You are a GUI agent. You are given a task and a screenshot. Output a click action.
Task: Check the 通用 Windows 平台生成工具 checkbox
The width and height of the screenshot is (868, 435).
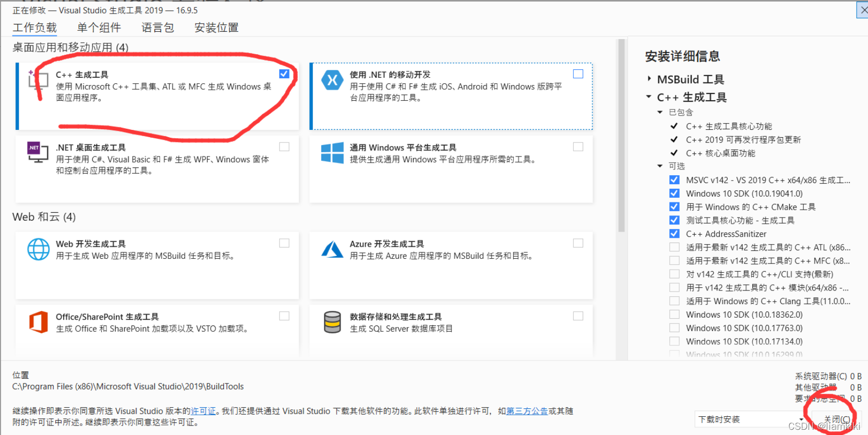click(x=578, y=147)
